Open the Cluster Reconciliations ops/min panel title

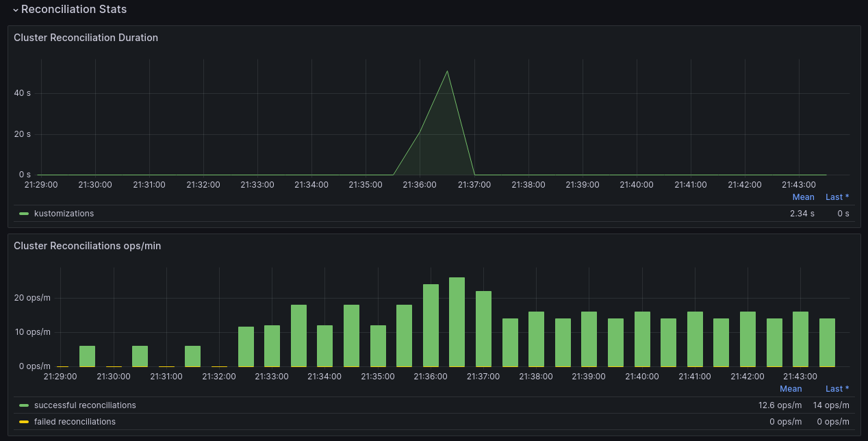tap(86, 246)
